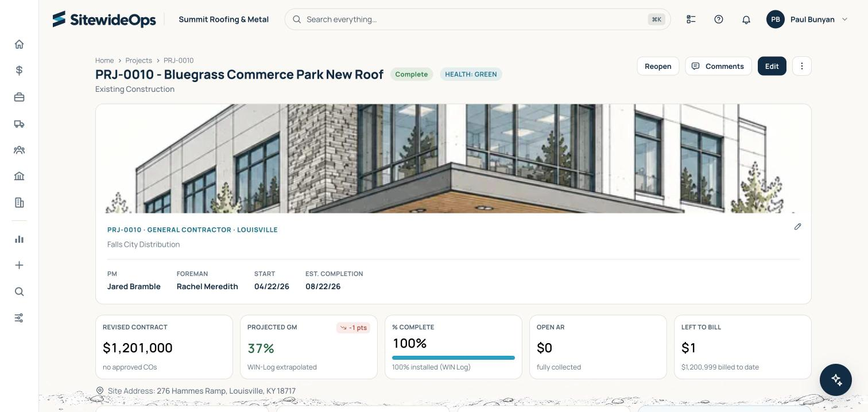Click the PRJ-0010 breadcrumb
The height and width of the screenshot is (412, 868).
coord(179,60)
